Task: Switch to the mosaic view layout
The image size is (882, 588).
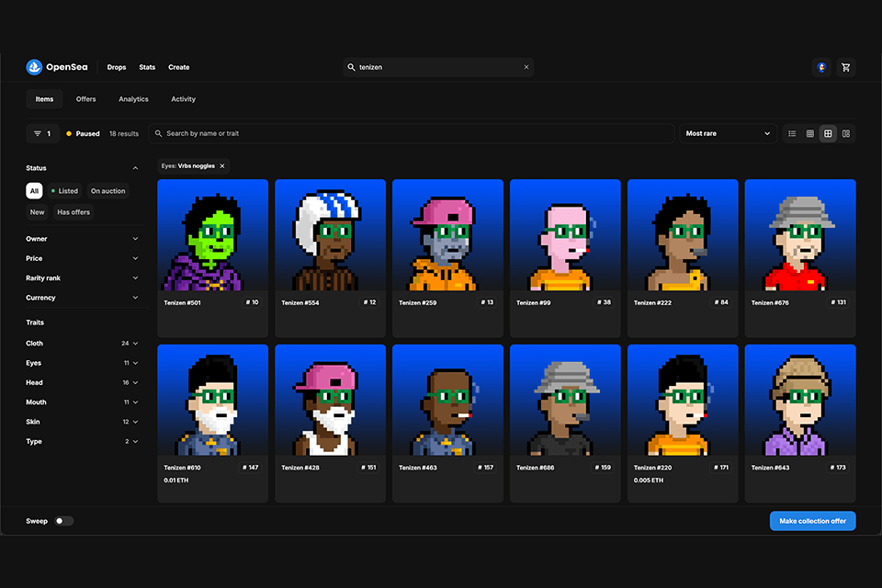Action: coord(846,134)
